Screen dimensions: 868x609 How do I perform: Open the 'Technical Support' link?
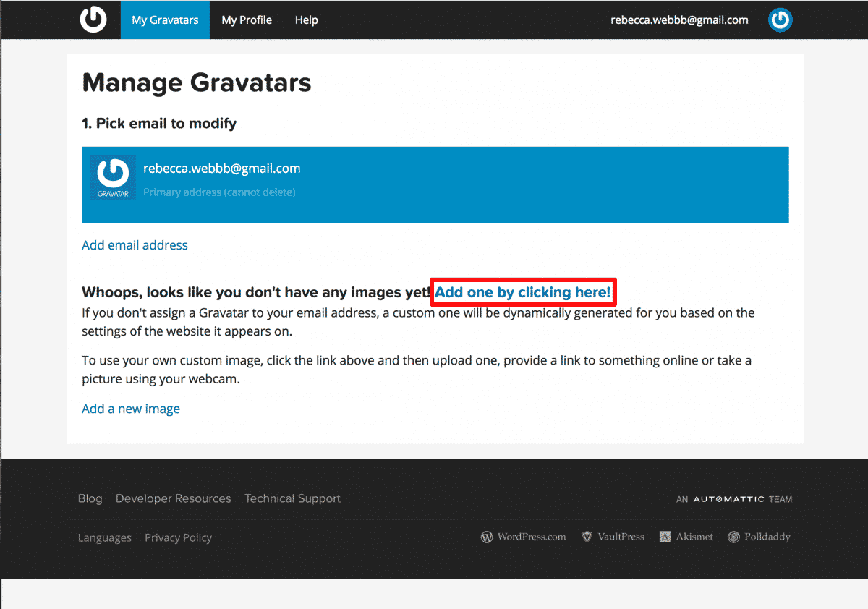[x=292, y=498]
